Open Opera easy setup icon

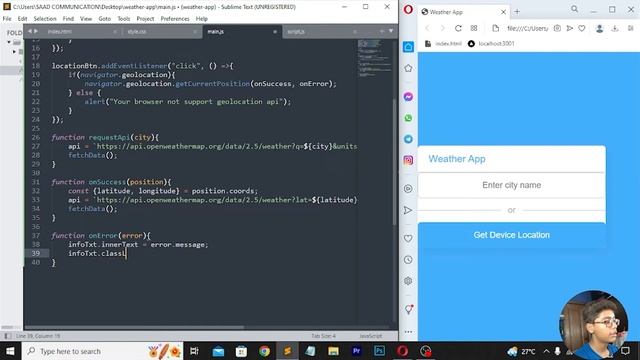[x=631, y=28]
